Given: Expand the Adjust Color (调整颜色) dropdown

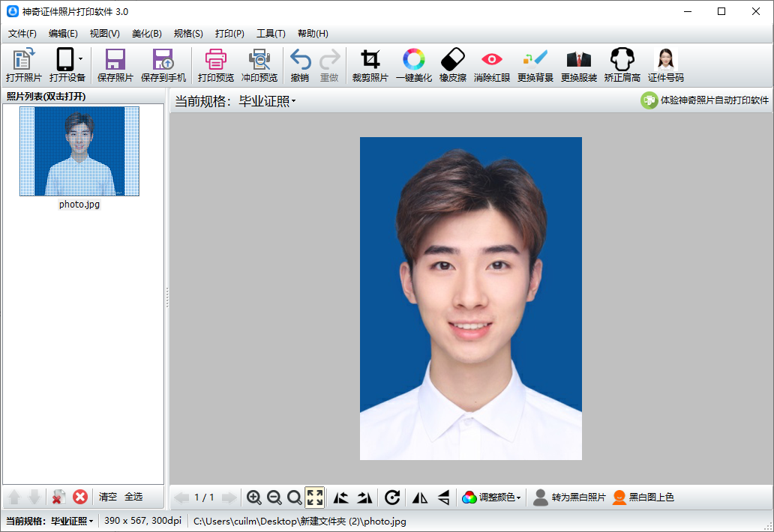Looking at the screenshot, I should [x=492, y=498].
